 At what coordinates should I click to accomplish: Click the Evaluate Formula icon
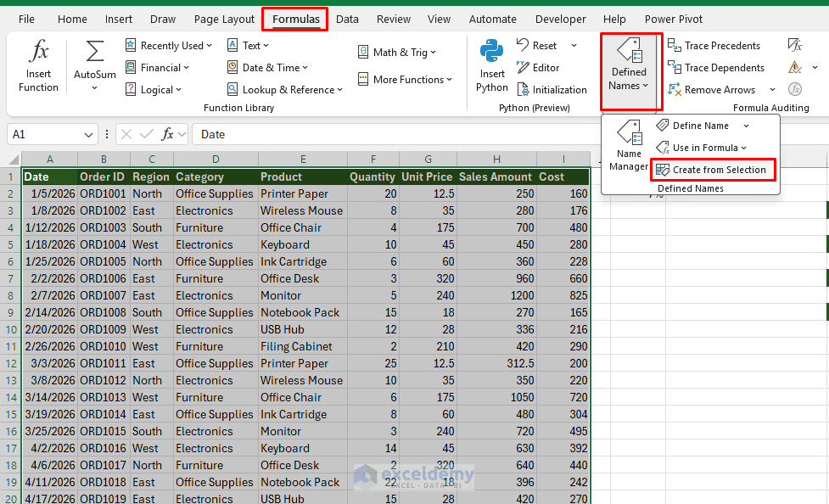coord(794,89)
